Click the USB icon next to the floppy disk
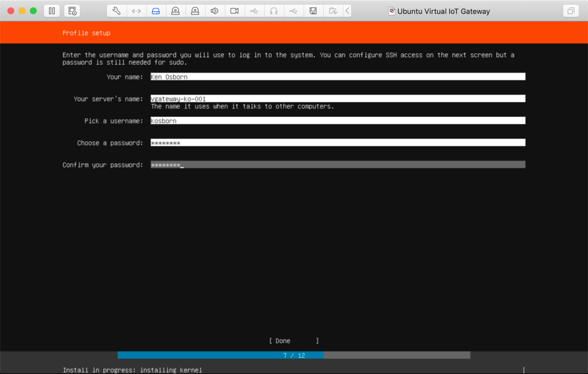The image size is (588, 374). [293, 11]
